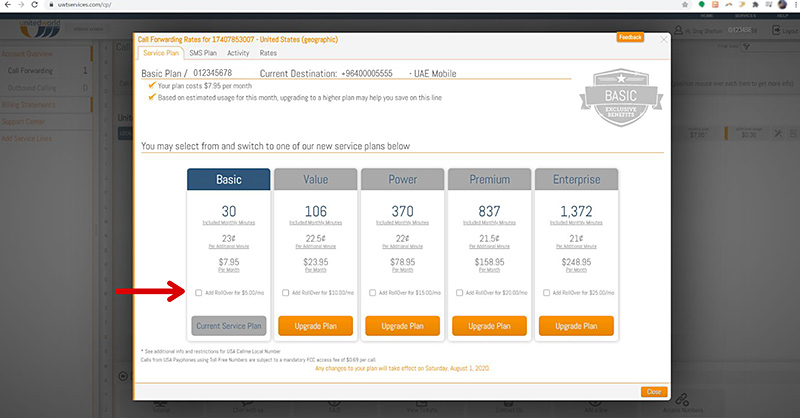The height and width of the screenshot is (418, 800).
Task: Open the Chrome three-dot menu
Action: point(795,5)
